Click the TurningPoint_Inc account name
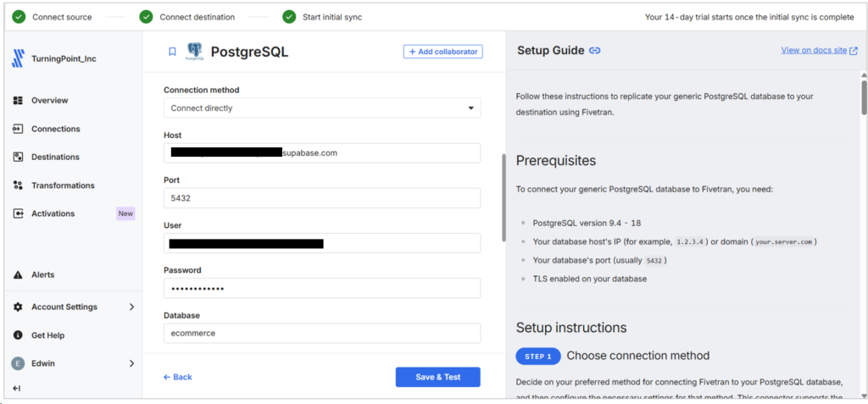The height and width of the screenshot is (404, 868). click(x=64, y=58)
